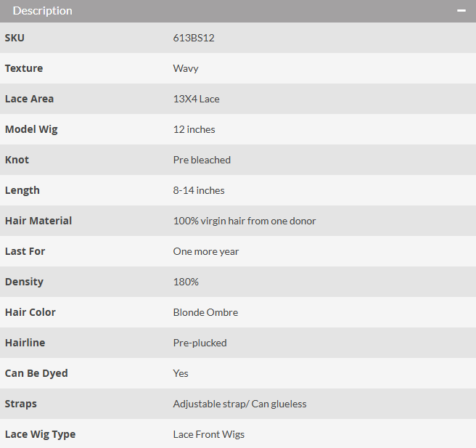
Task: Click the 13X4 Lace value
Action: (196, 99)
